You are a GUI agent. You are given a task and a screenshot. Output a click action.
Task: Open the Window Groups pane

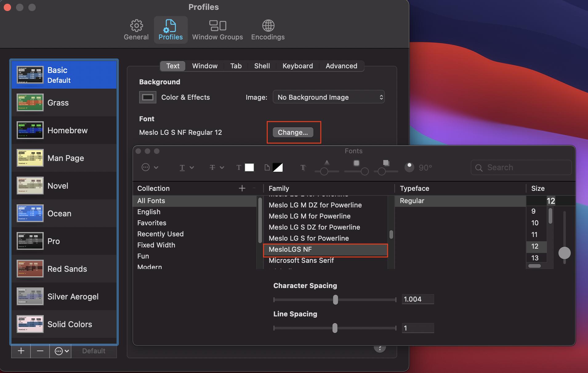[x=217, y=30]
